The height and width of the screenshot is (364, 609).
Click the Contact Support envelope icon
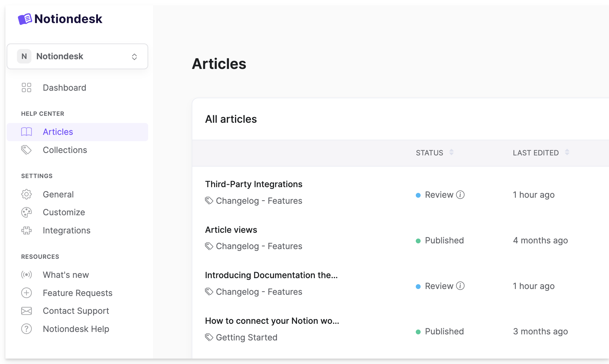(27, 311)
